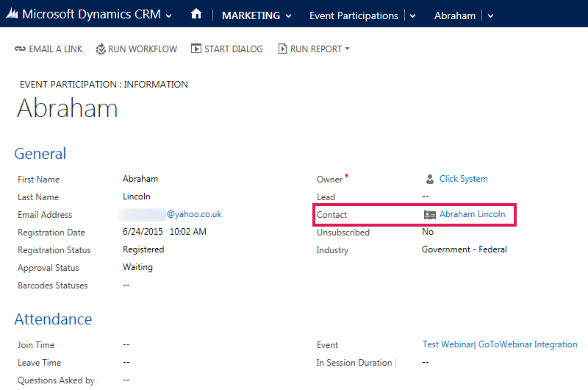Screen dimensions: 588x390
Task: Click the Run Report icon
Action: [x=282, y=49]
